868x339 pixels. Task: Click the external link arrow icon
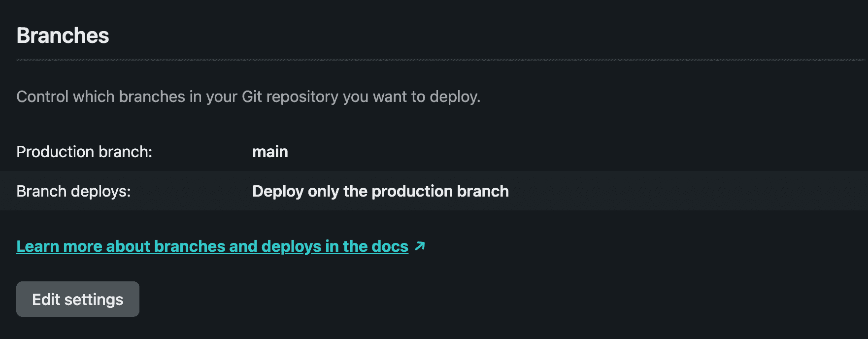click(x=420, y=246)
